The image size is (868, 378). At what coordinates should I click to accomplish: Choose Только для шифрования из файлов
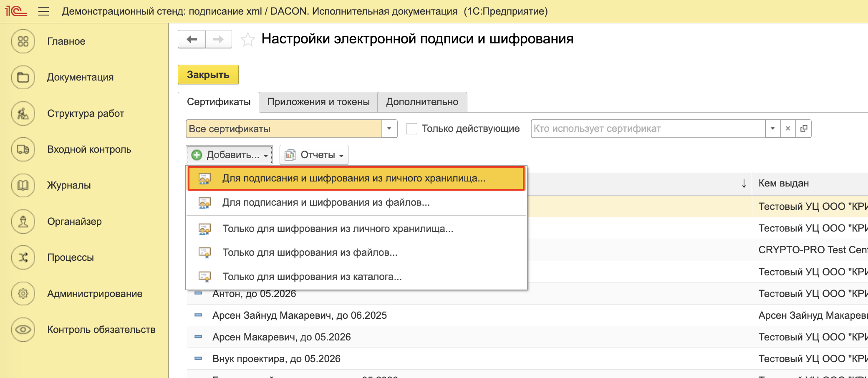[x=356, y=252]
